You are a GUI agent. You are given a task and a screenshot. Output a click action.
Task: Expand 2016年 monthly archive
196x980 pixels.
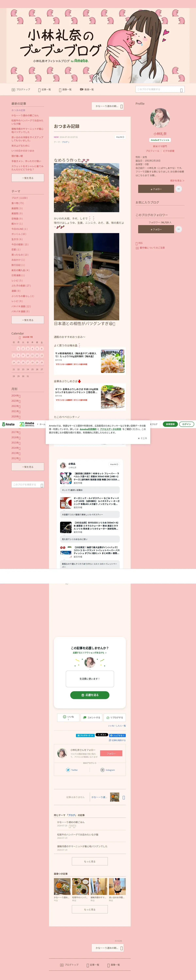tap(16, 438)
